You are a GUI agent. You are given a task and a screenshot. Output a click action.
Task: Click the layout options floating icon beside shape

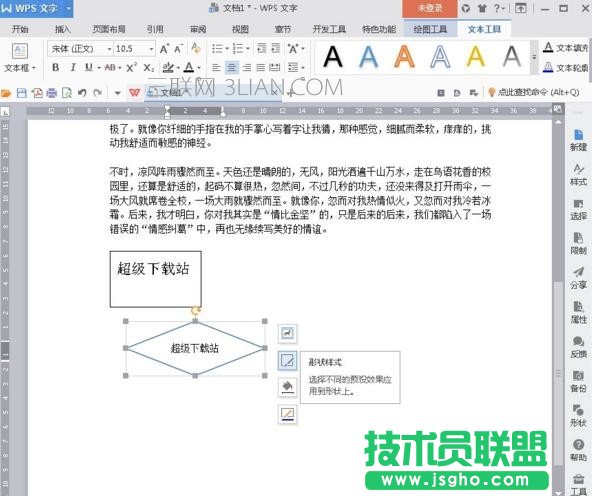click(x=287, y=334)
